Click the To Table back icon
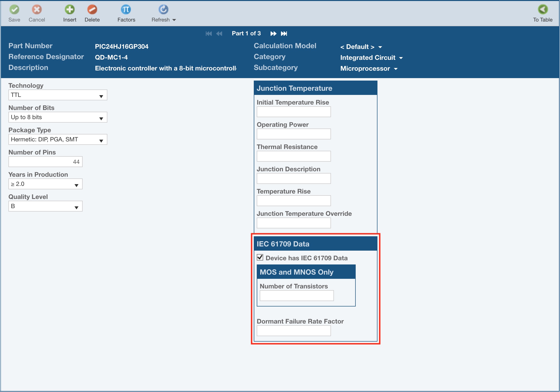The width and height of the screenshot is (560, 392). tap(543, 10)
